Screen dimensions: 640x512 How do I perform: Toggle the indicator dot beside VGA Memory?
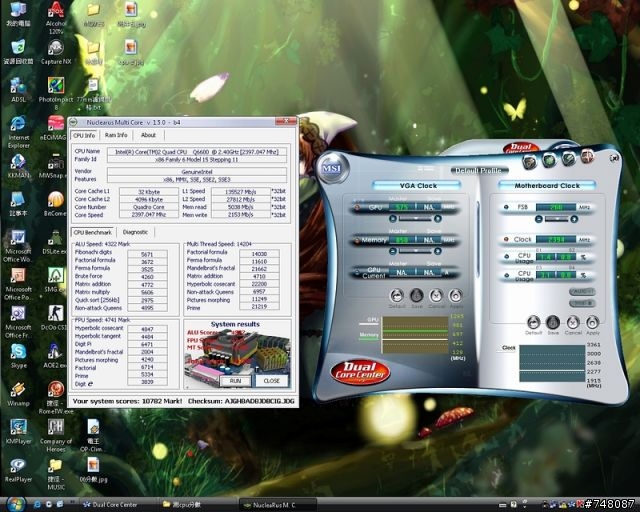(357, 240)
